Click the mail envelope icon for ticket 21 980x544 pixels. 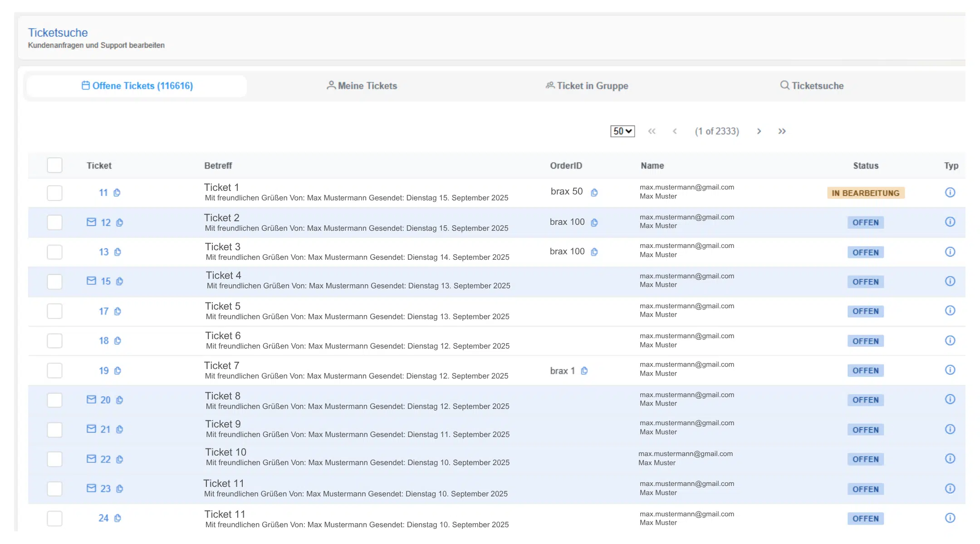(91, 429)
